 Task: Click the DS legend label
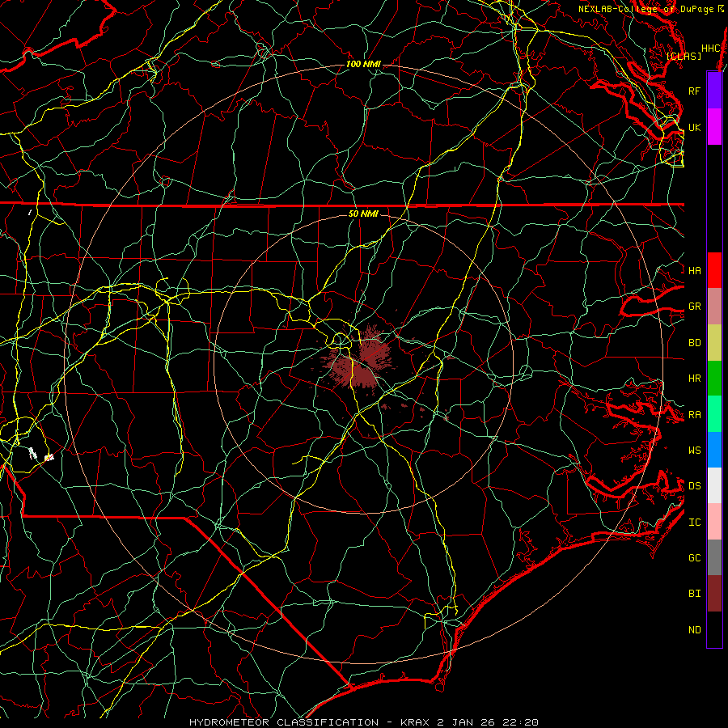point(694,486)
